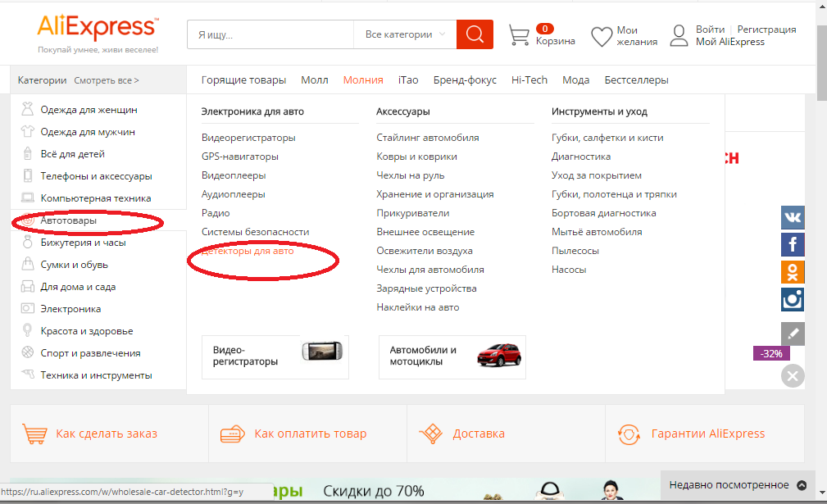Open the Горящие товары tab
827x504 pixels.
[x=243, y=80]
